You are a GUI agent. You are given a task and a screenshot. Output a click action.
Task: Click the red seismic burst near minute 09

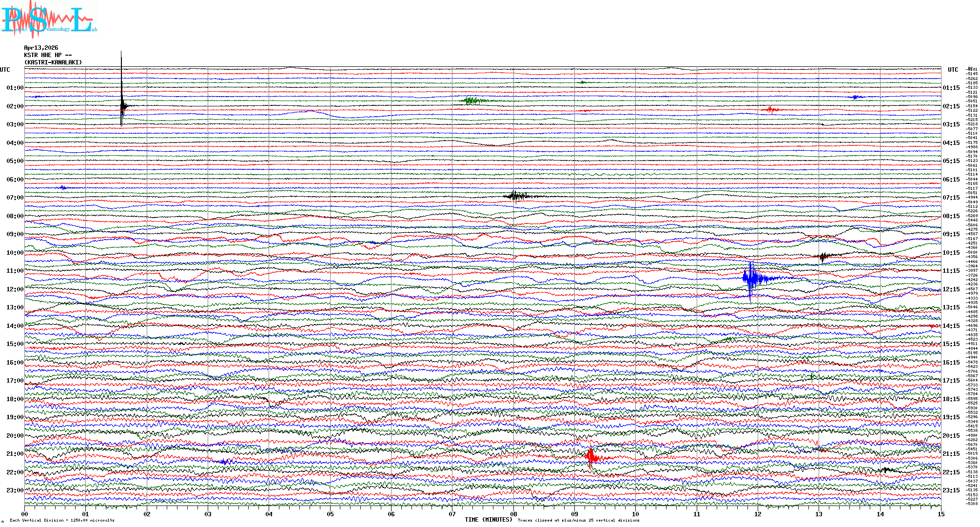click(591, 457)
